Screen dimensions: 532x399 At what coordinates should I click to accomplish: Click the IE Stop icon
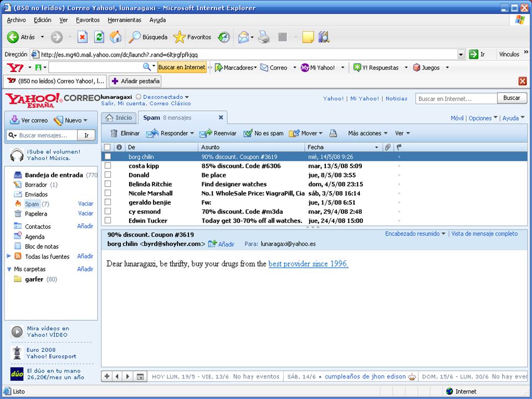82,37
